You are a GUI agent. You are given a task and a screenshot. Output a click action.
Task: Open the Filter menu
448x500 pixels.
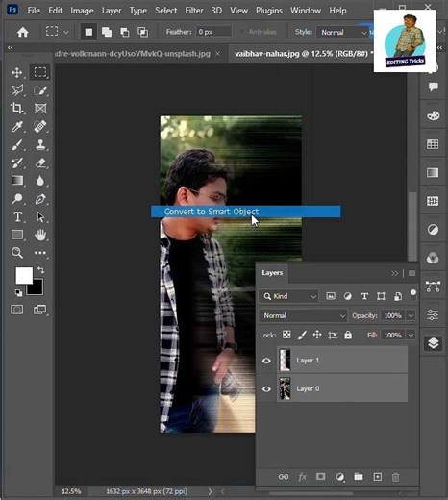(x=194, y=11)
